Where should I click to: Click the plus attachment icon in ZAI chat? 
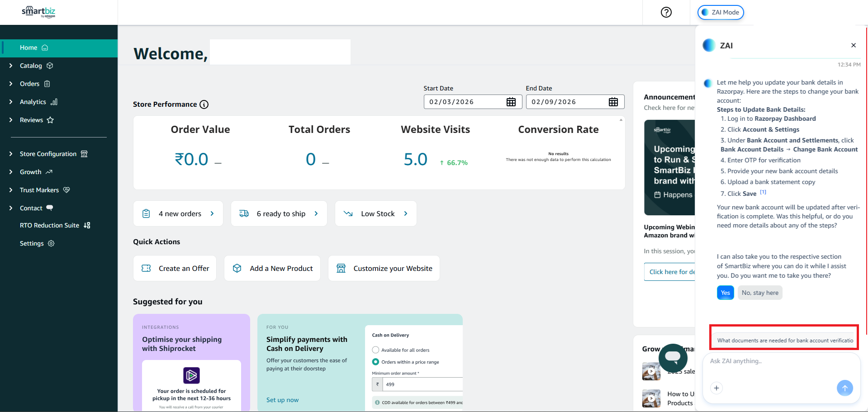(x=716, y=388)
